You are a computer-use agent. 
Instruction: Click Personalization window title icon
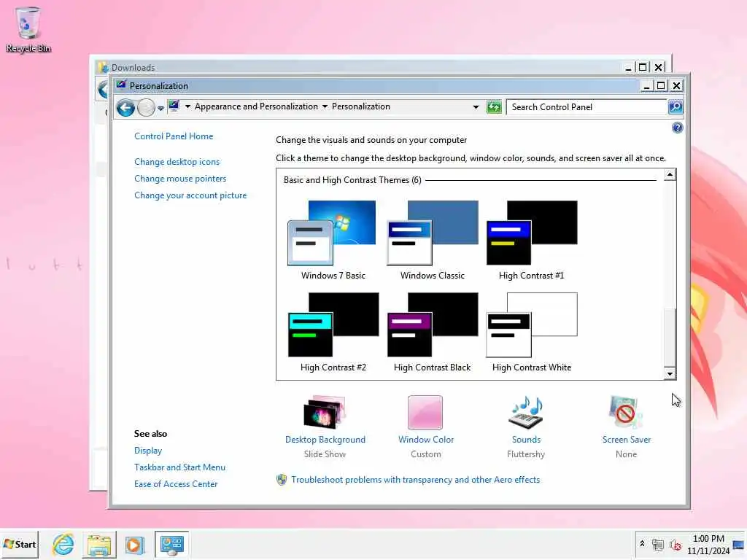click(x=121, y=85)
